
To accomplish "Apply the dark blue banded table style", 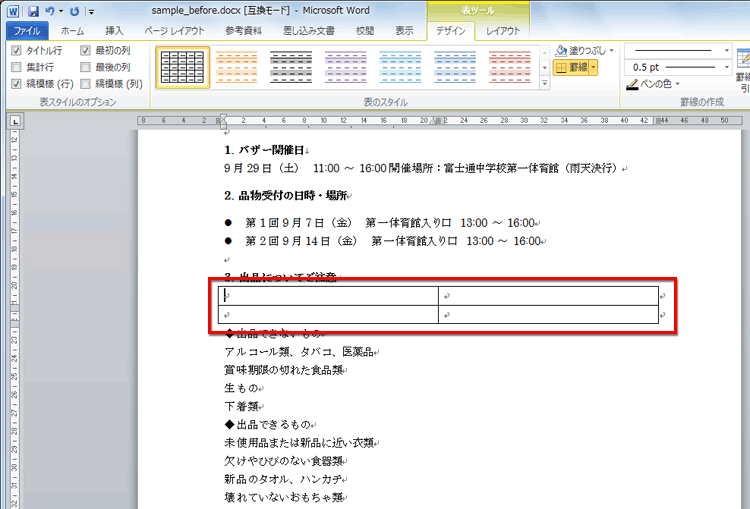I will [455, 67].
